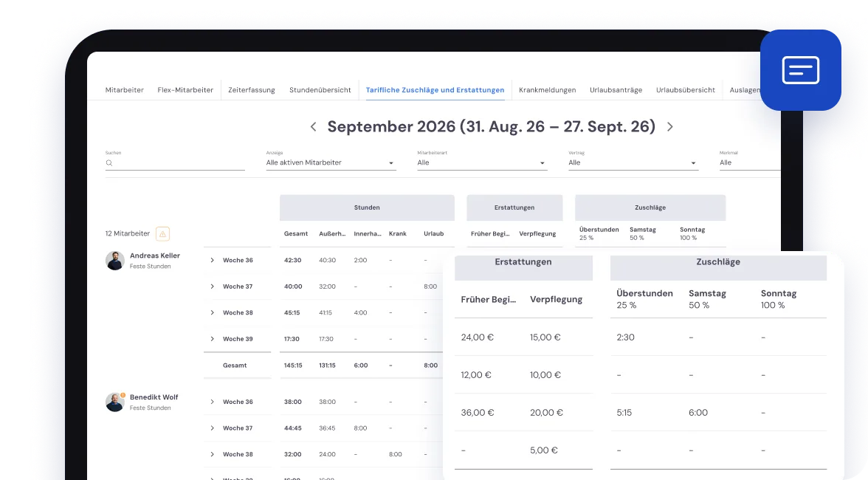Expand the Woche 39 row showing 17:30

(x=212, y=339)
